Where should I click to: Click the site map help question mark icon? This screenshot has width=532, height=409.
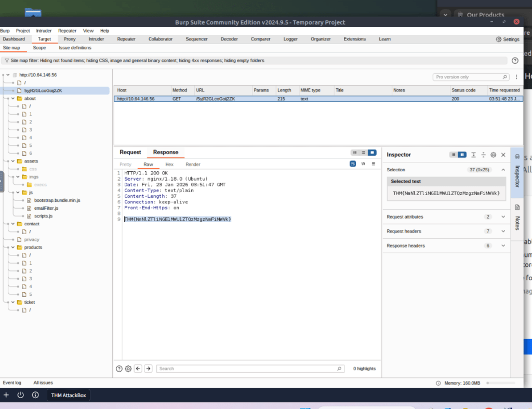click(x=515, y=61)
